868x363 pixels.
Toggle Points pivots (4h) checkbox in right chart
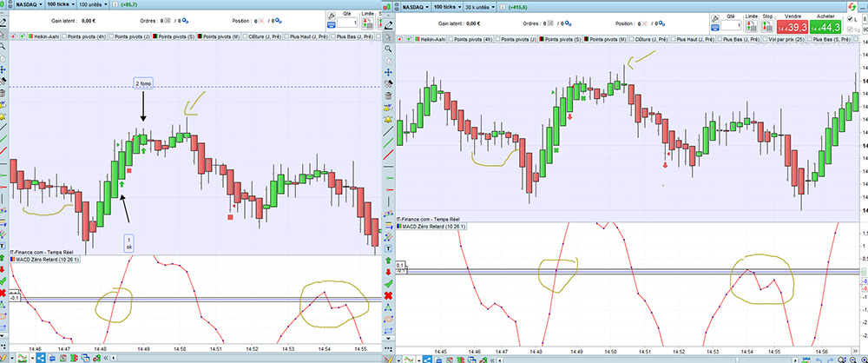[x=450, y=39]
